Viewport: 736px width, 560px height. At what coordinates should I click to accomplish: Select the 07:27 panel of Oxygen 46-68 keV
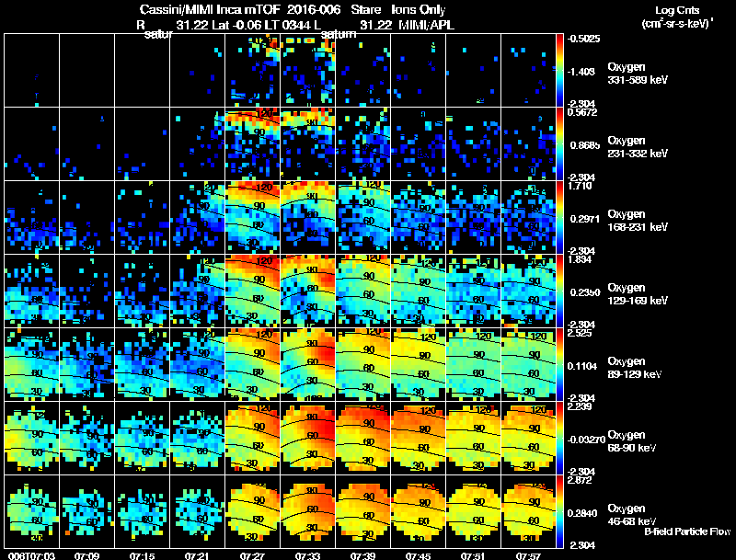[252, 511]
